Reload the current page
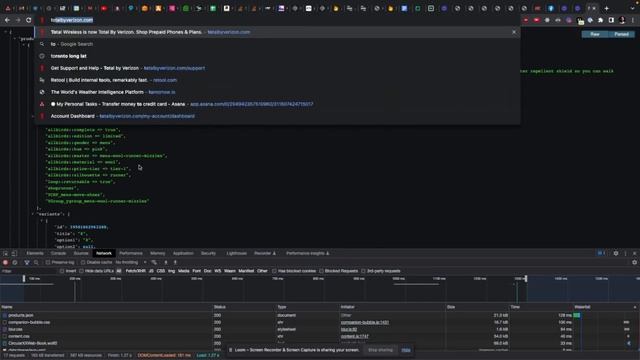Image resolution: width=640 pixels, height=360 pixels. pos(29,20)
